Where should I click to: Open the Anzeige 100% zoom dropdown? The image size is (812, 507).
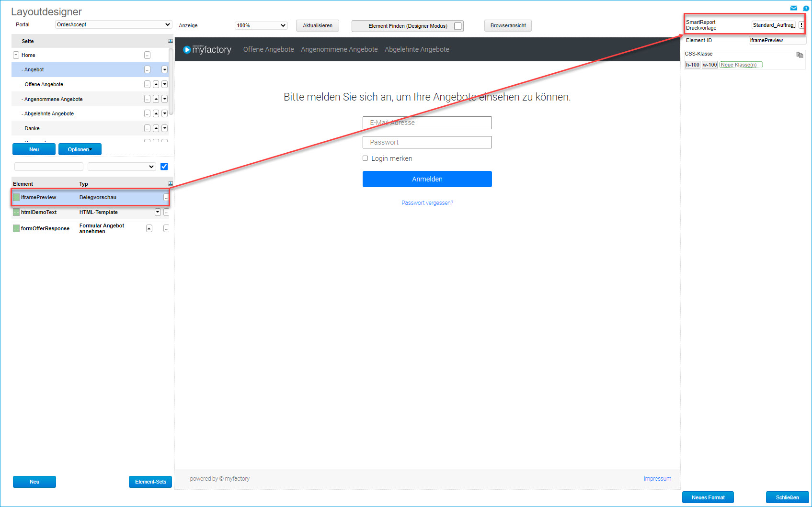tap(261, 25)
